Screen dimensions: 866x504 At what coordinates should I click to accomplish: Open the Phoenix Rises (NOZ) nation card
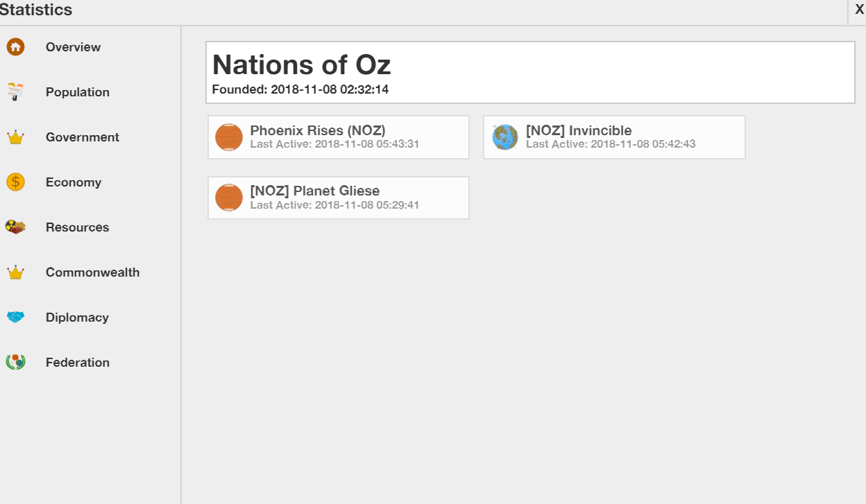tap(339, 137)
